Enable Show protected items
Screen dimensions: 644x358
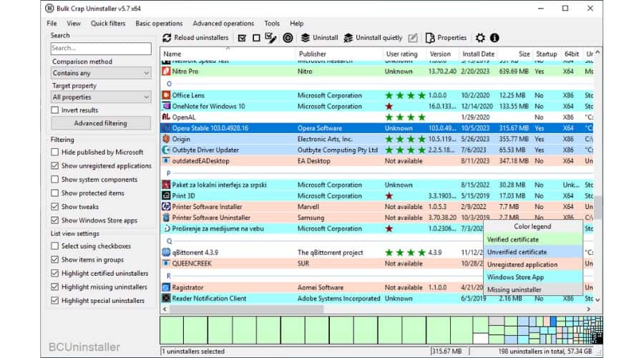tap(54, 193)
